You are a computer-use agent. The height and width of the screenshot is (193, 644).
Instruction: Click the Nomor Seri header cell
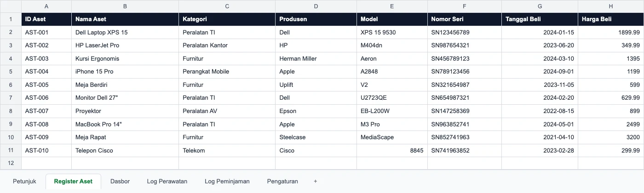465,19
